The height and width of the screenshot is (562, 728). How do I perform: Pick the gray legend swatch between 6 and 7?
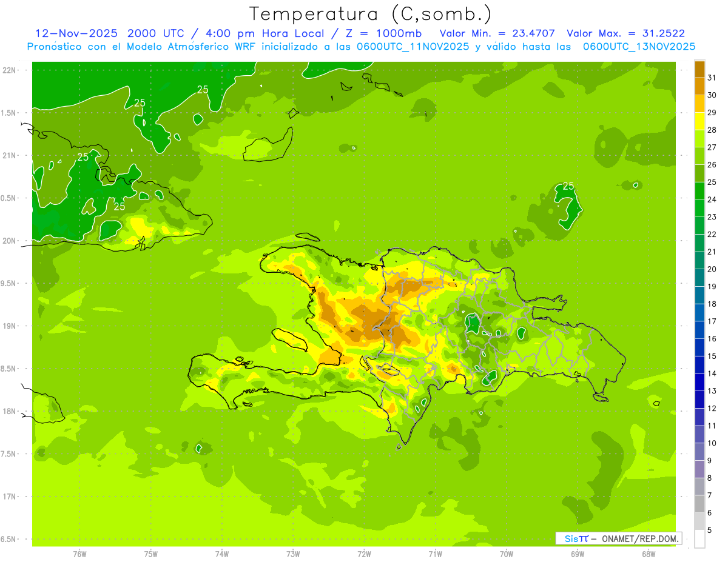pyautogui.click(x=699, y=504)
